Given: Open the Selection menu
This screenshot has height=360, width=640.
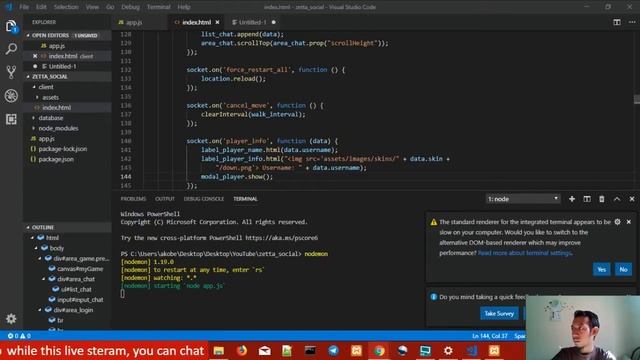Looking at the screenshot, I should coord(66,7).
